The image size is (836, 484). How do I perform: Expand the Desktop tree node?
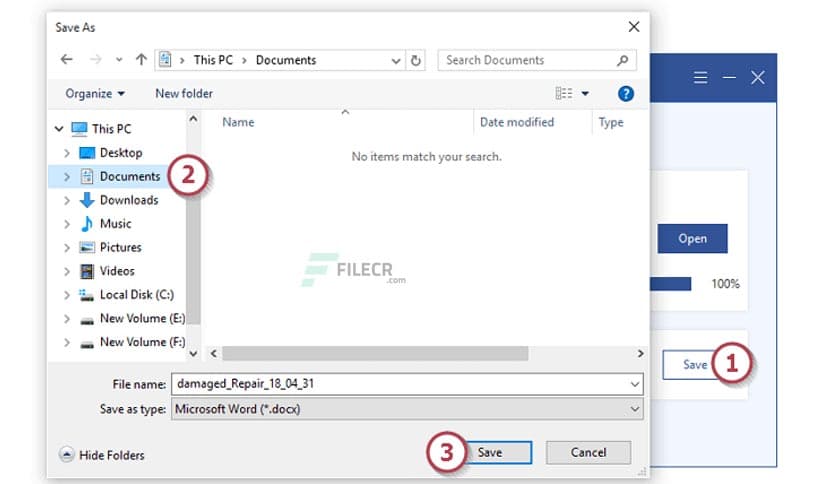point(67,154)
